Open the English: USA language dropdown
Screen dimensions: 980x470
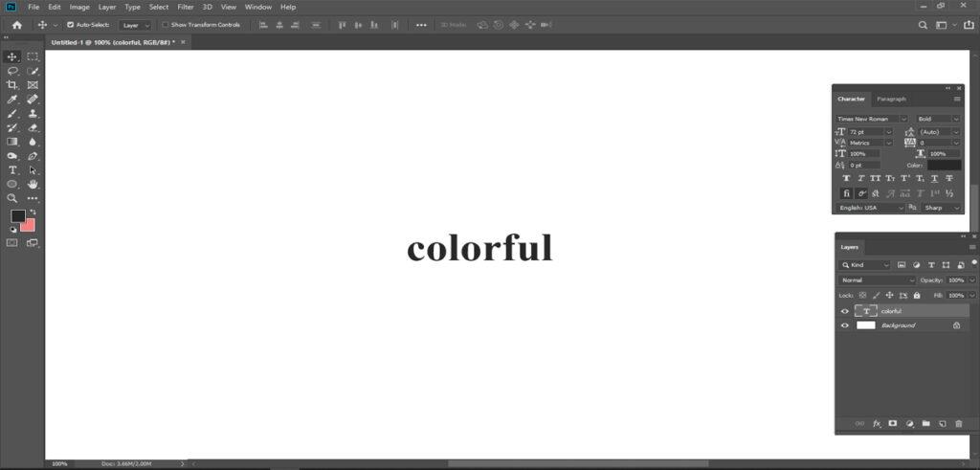pos(871,208)
